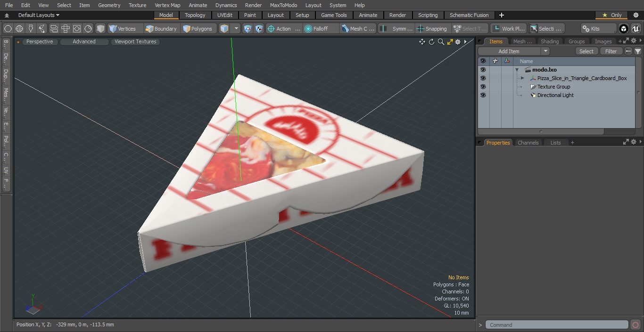Image resolution: width=644 pixels, height=332 pixels.
Task: Switch to the Schematic Fusion tab
Action: click(469, 15)
